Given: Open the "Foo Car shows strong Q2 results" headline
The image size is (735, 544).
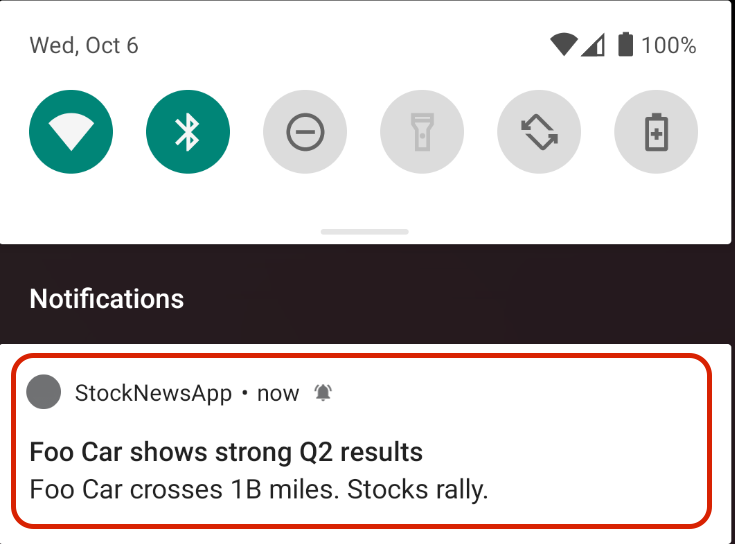Looking at the screenshot, I should pyautogui.click(x=226, y=452).
